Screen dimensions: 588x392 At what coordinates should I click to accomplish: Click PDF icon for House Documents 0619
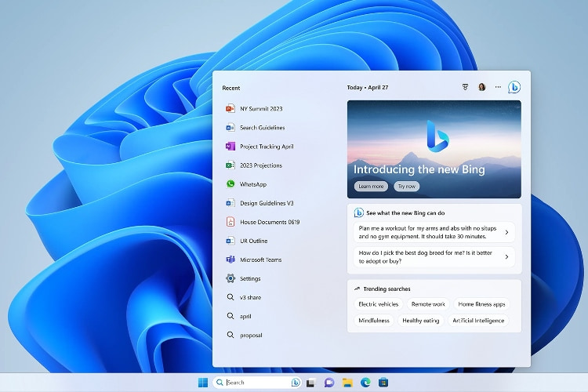click(230, 222)
